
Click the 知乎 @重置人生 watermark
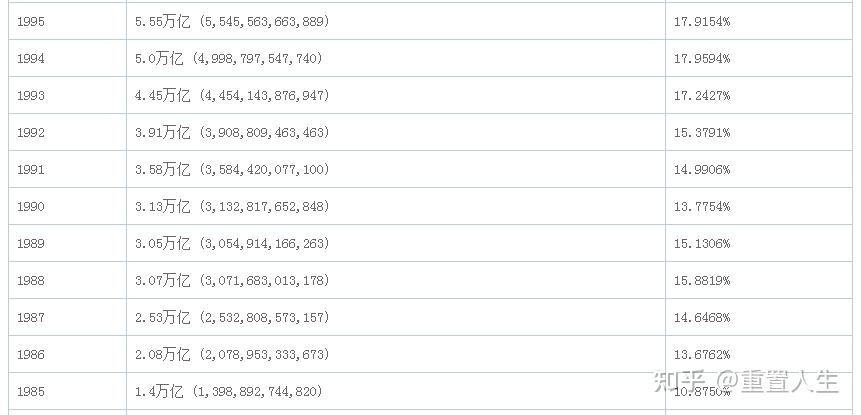[745, 382]
